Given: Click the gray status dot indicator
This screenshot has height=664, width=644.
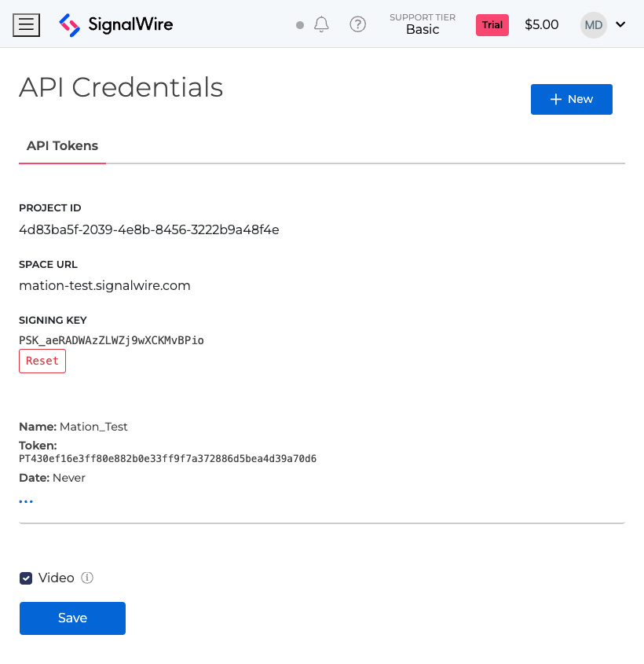Looking at the screenshot, I should coord(300,25).
